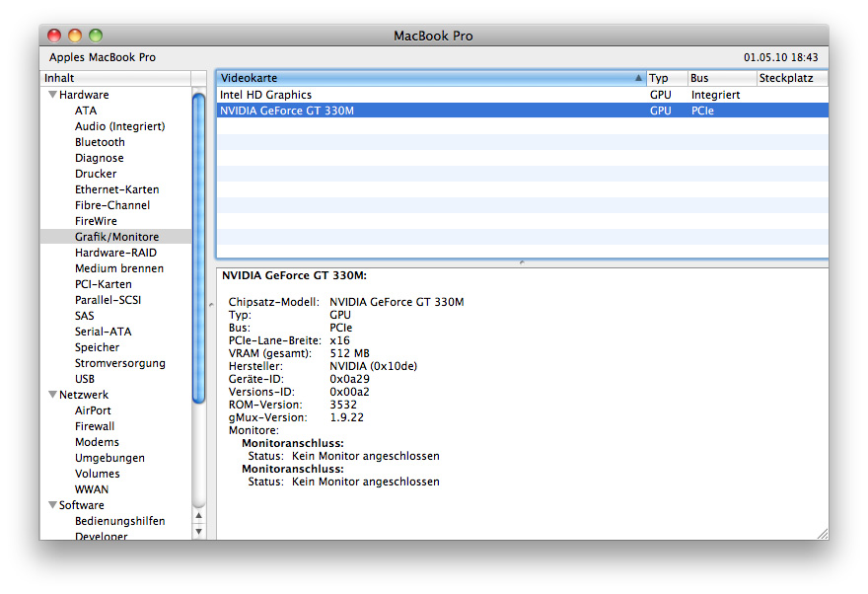Click the ROM-Version 3532 value
868x594 pixels.
[x=343, y=405]
